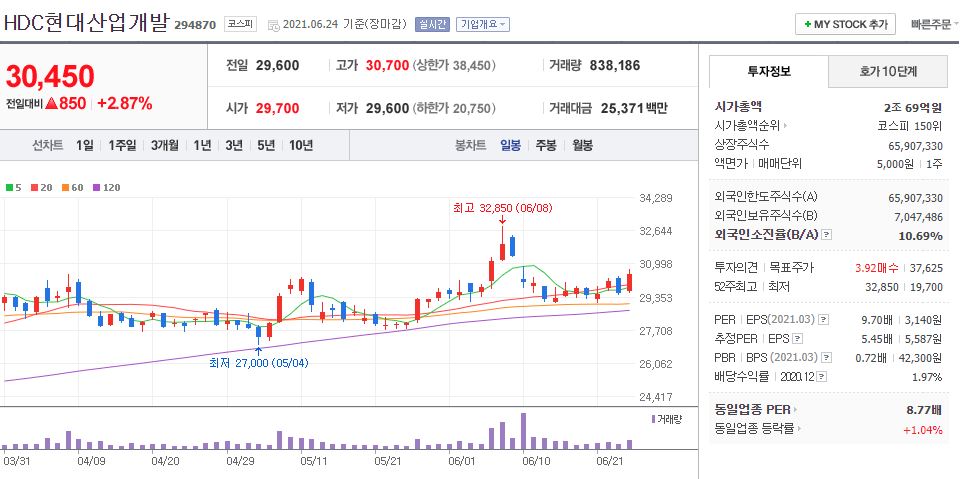Click the help icon next to 배당수익률 2020.12
Viewport: 964px width, 479px height.
(x=822, y=376)
